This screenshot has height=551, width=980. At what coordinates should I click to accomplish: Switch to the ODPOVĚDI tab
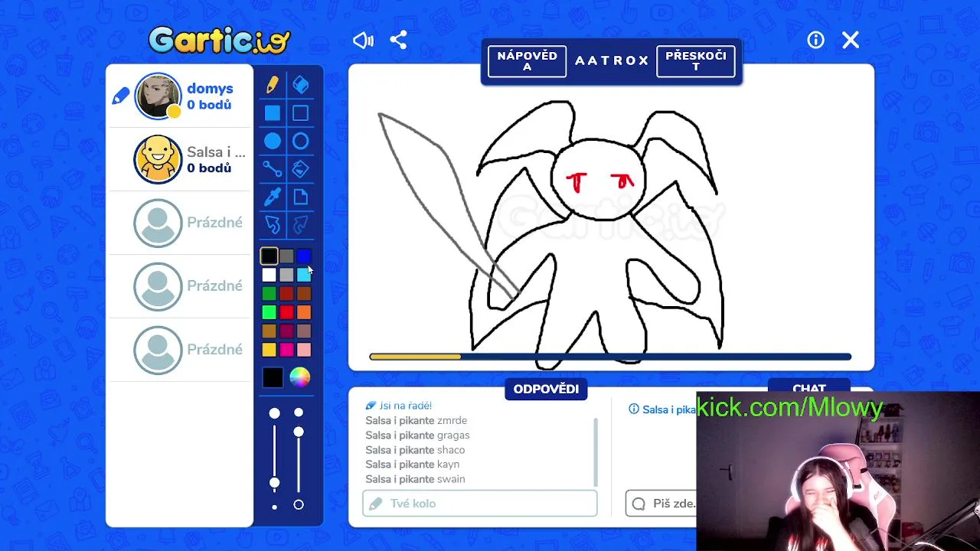[x=546, y=389]
